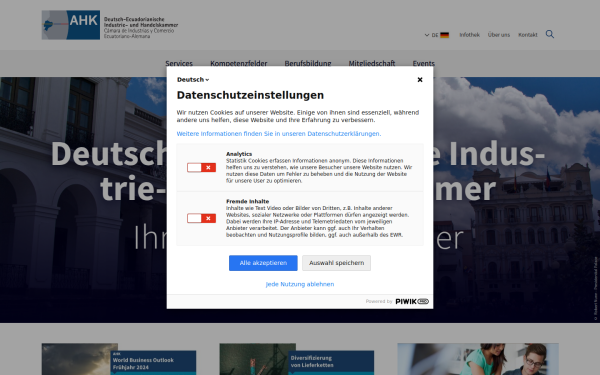
Task: Click the Jede Nutzung ablehnen link
Action: pos(300,284)
